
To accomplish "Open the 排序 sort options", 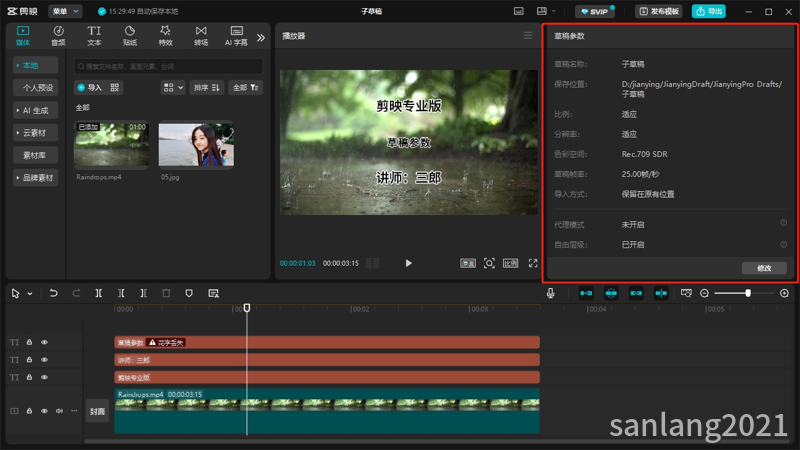I will 206,88.
